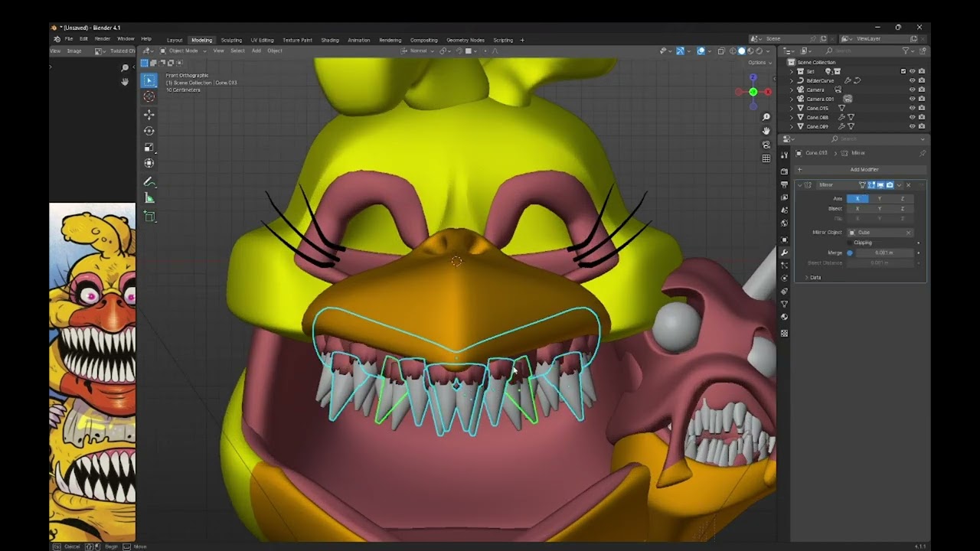The image size is (980, 551).
Task: Click the viewport pan hand icon
Action: click(766, 131)
